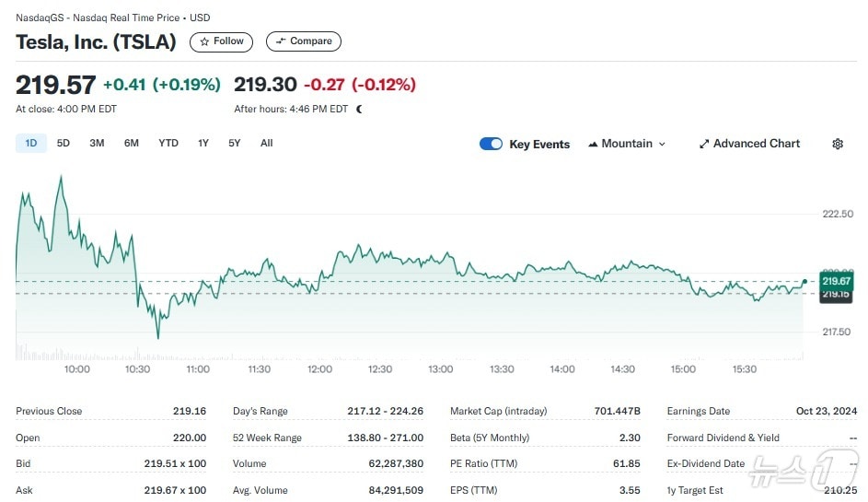This screenshot has height=502, width=868.
Task: Switch chart to 1Y range
Action: 203,143
